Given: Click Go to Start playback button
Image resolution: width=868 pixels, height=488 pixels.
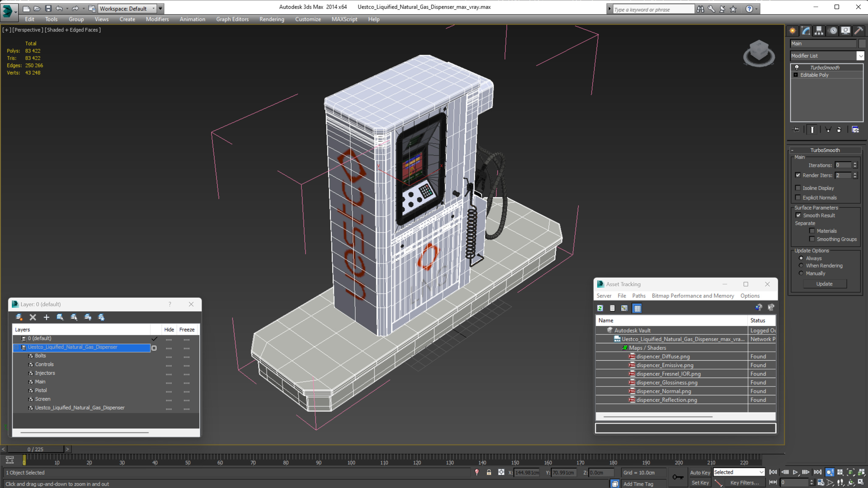Looking at the screenshot, I should (773, 472).
